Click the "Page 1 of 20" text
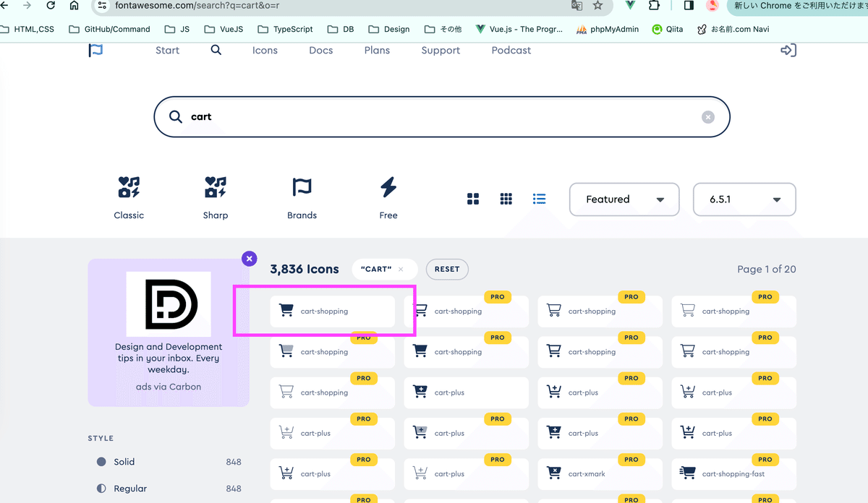Screen dimensions: 868x503 [x=767, y=270]
